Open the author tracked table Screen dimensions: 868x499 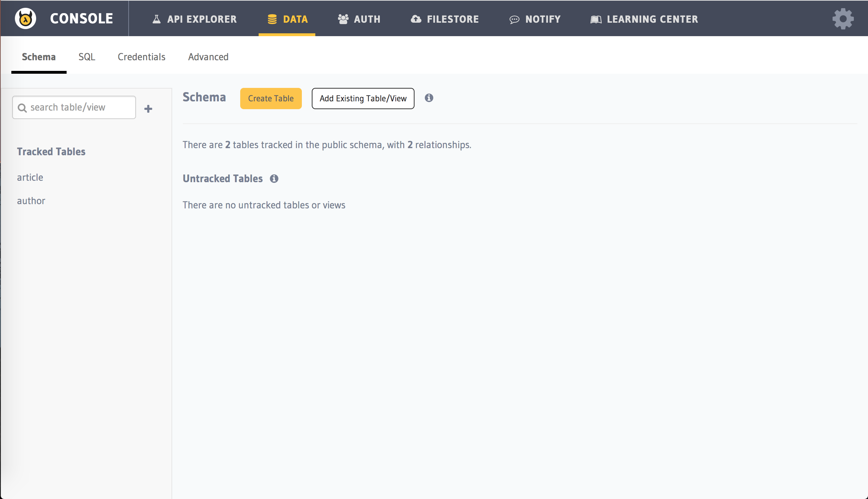[31, 201]
